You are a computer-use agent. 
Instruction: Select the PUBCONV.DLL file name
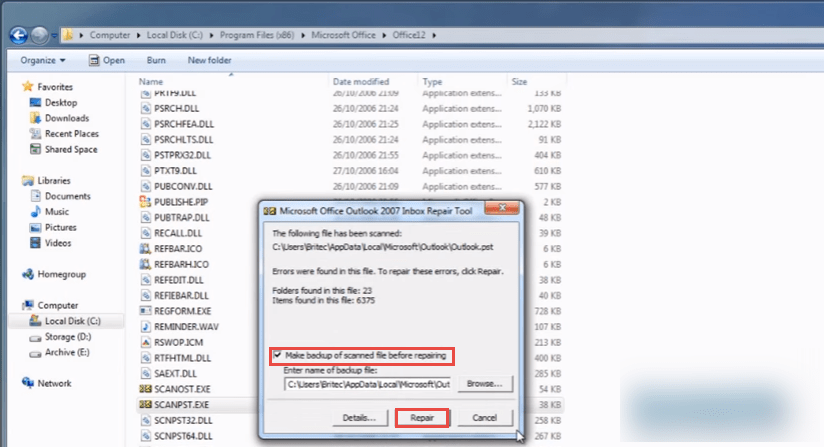[x=183, y=186]
